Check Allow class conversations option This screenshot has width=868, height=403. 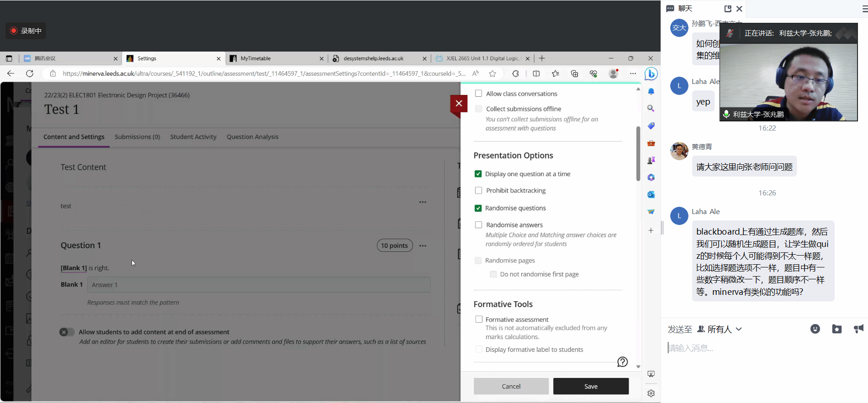[x=478, y=94]
